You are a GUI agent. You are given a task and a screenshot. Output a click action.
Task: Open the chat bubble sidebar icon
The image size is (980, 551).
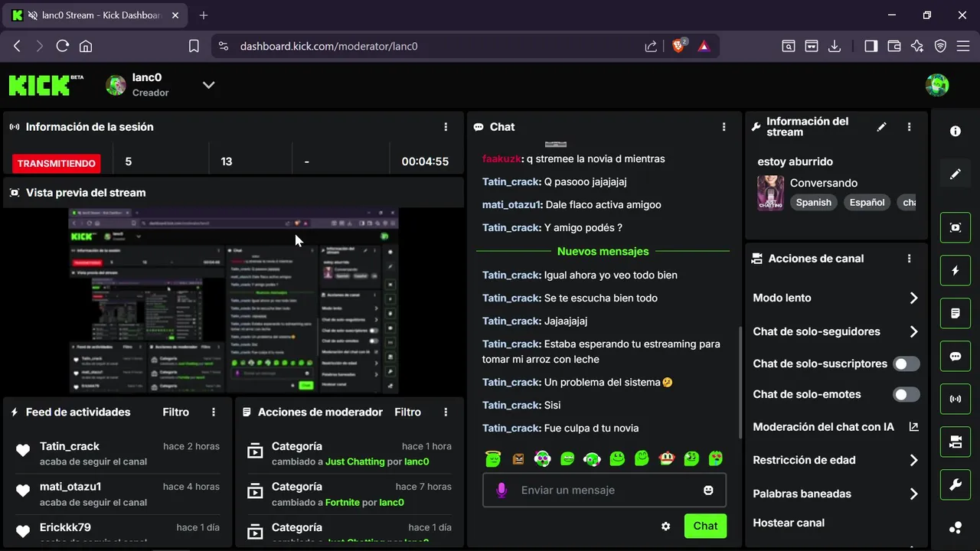point(955,356)
